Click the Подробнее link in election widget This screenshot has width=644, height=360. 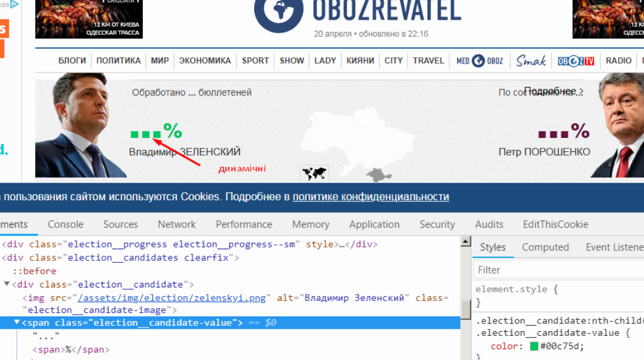(x=554, y=91)
